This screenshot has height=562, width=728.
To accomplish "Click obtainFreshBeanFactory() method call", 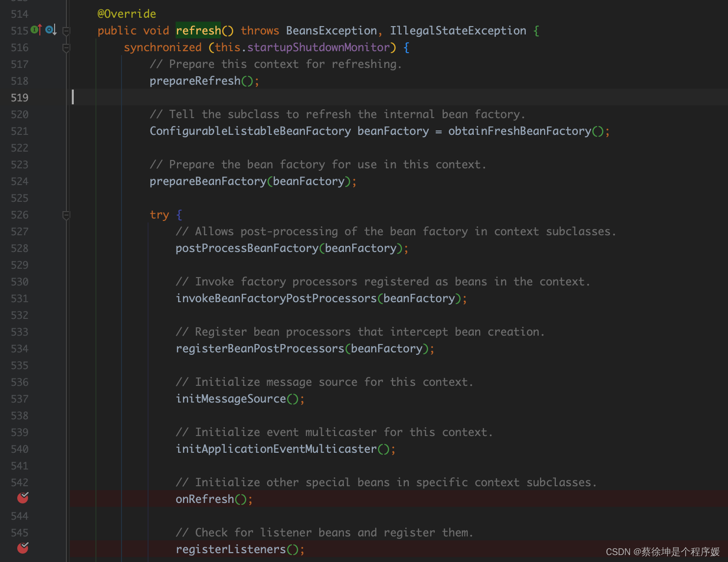I will click(526, 131).
